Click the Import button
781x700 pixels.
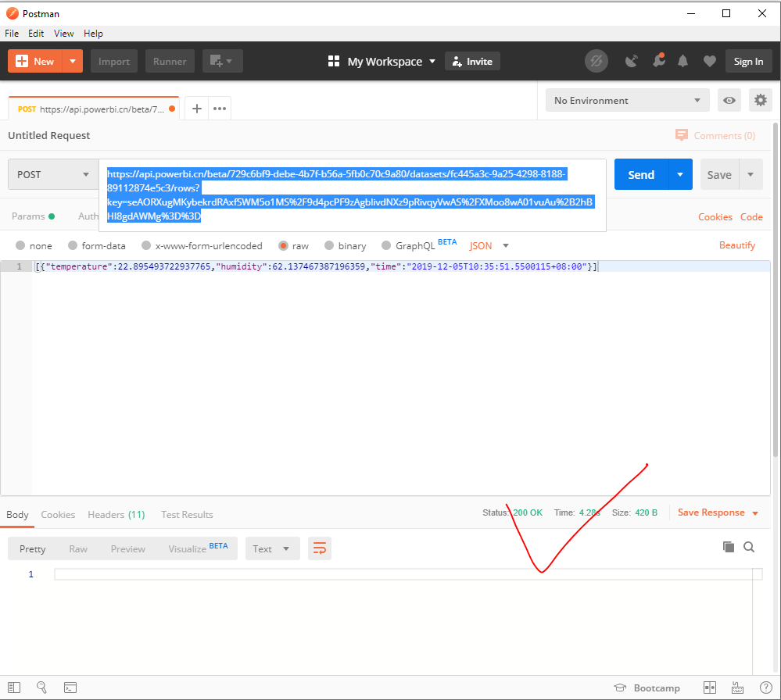pos(114,61)
